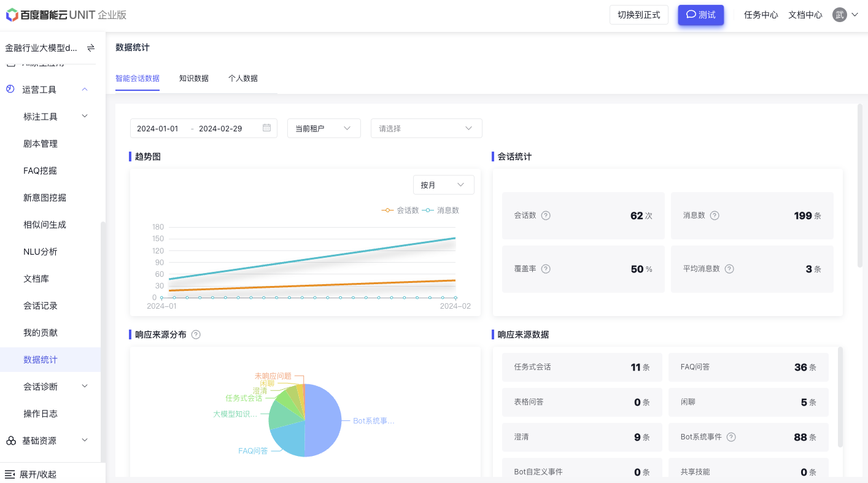This screenshot has width=868, height=483.
Task: Click the 数据统计 page title
Action: [x=133, y=47]
